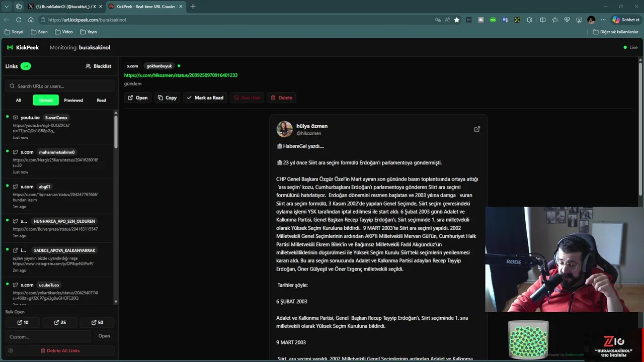Open the hlkozmen status URL link
The image size is (644, 362).
coord(181,75)
